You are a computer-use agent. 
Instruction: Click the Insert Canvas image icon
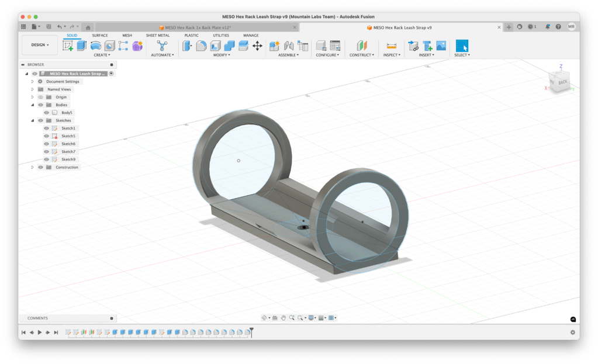(x=441, y=46)
